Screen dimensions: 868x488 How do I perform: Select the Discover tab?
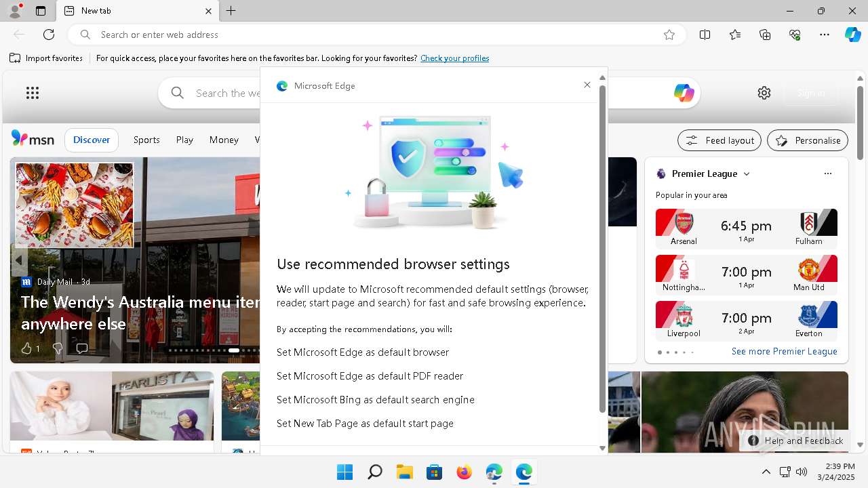[x=92, y=140]
